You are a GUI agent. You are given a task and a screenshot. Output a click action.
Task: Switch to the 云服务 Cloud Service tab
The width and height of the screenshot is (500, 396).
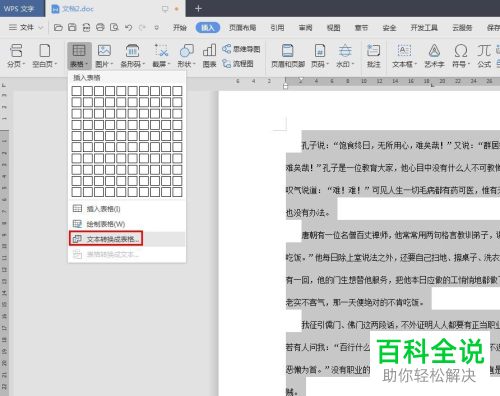tap(462, 28)
